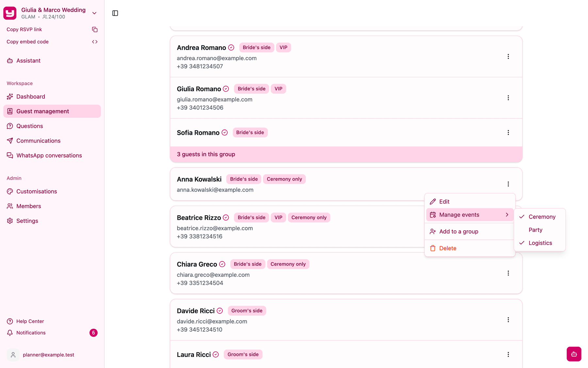Open the floating assistant bot button
The width and height of the screenshot is (588, 368).
point(574,354)
